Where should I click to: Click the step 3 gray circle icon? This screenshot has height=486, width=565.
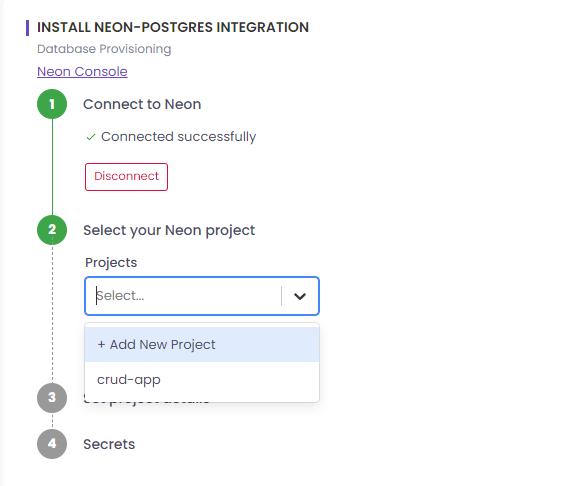(52, 398)
